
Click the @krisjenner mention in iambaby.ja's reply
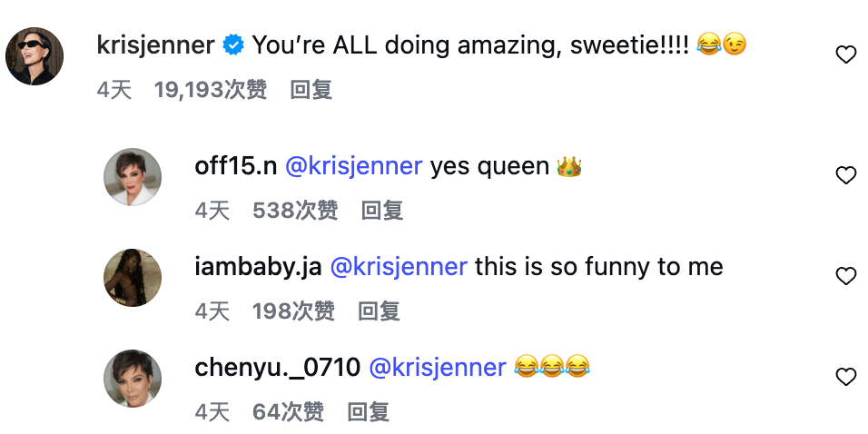(398, 267)
